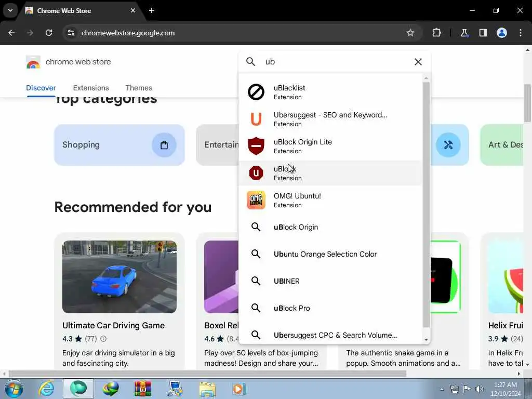Search 'Ubersuggest CPC & Search Volume' suggestion
This screenshot has width=532, height=399.
coord(331,335)
